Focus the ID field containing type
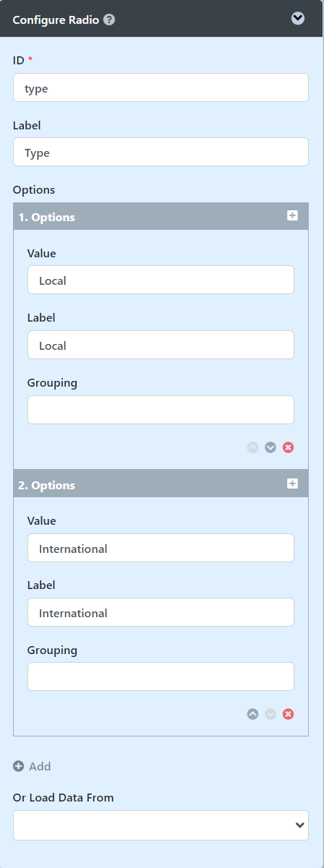The width and height of the screenshot is (324, 868). click(x=161, y=87)
